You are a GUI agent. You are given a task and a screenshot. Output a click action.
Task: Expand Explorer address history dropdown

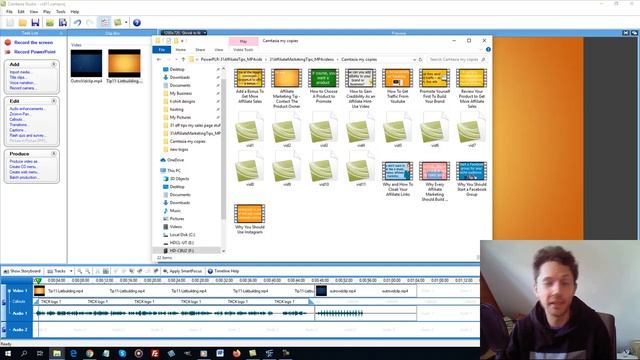[414, 60]
